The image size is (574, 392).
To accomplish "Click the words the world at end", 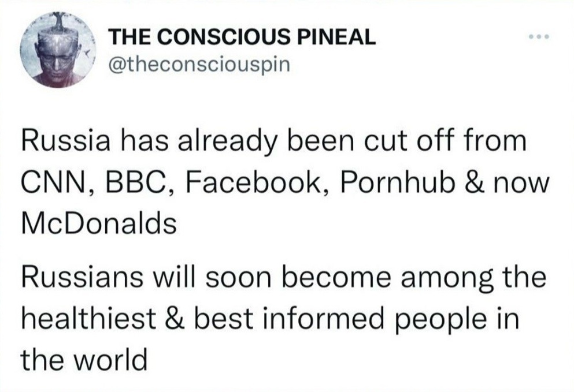I will pyautogui.click(x=84, y=360).
